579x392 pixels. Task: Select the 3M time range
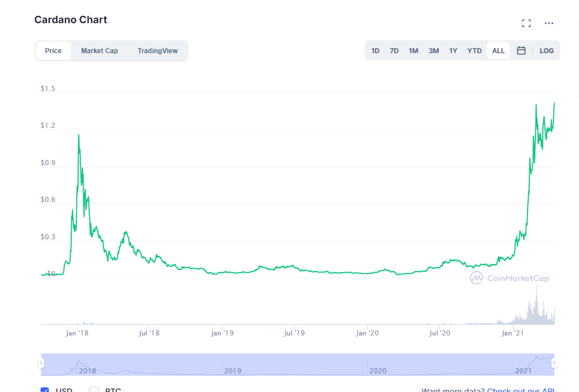pyautogui.click(x=434, y=50)
